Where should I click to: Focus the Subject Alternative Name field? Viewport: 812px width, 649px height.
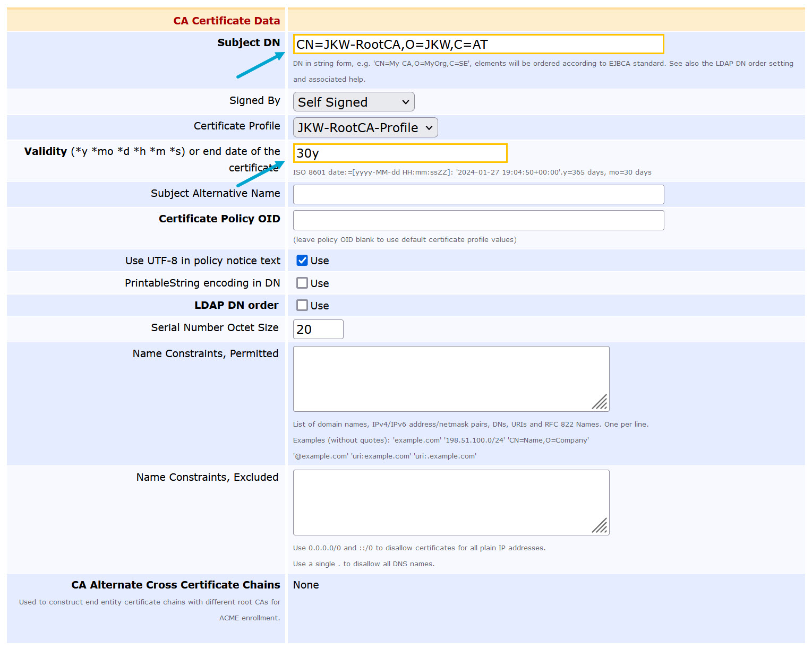pos(478,195)
